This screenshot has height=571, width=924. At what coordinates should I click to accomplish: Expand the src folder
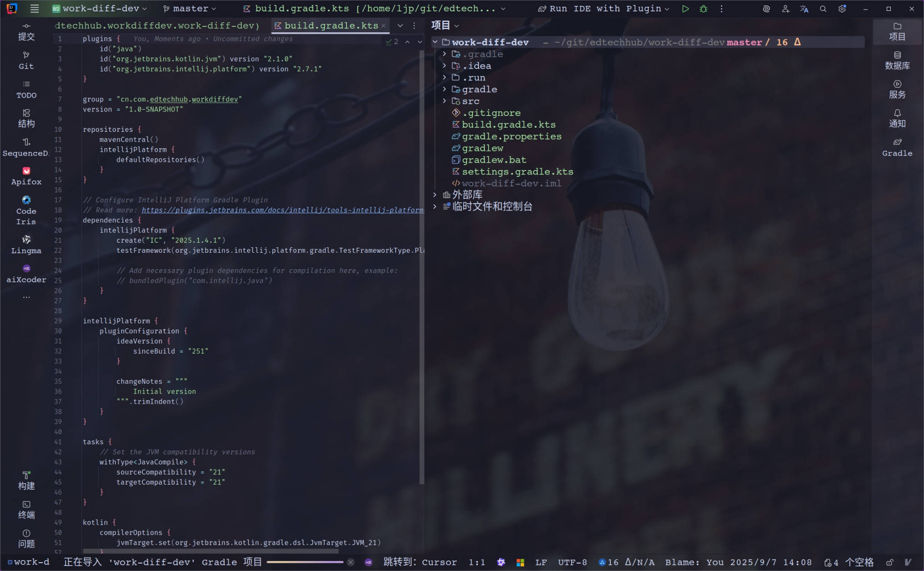(x=444, y=101)
